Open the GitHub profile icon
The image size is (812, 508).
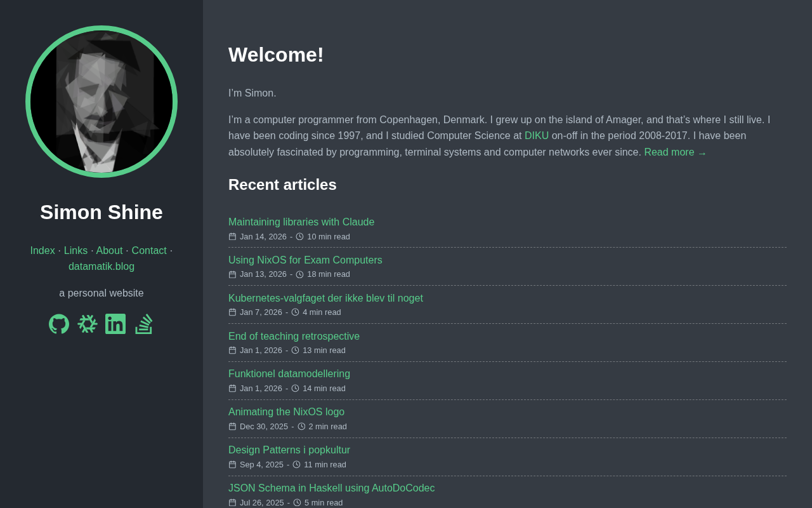pyautogui.click(x=59, y=324)
